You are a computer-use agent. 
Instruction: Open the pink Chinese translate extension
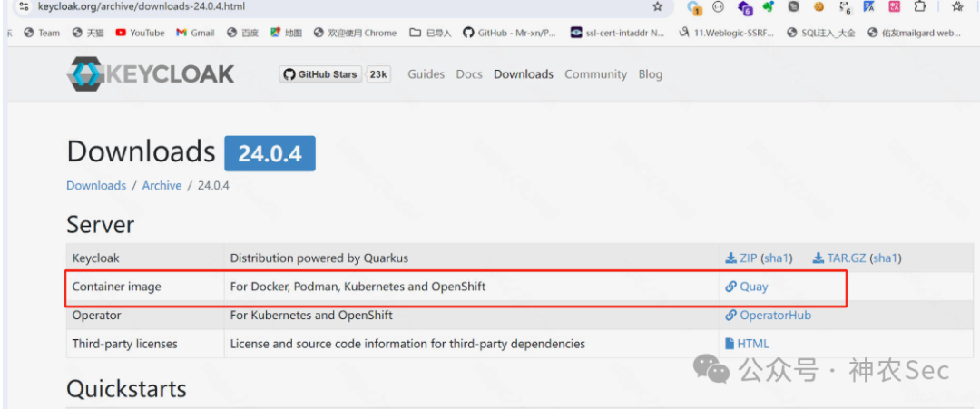(895, 6)
